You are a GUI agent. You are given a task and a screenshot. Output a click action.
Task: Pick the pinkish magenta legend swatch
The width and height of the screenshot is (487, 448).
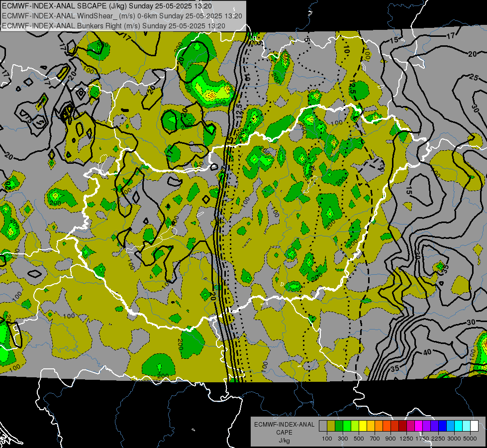pyautogui.click(x=410, y=426)
